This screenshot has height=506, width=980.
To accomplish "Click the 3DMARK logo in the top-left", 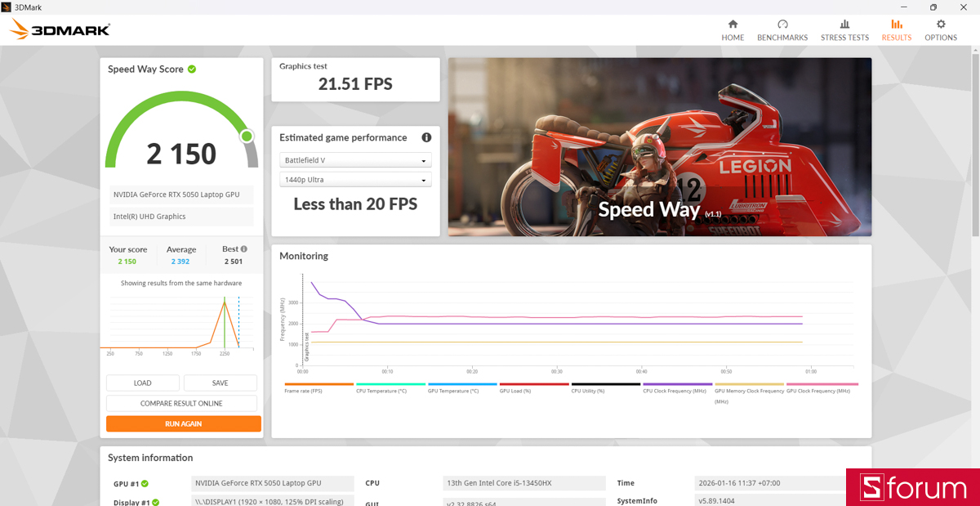I will click(58, 29).
